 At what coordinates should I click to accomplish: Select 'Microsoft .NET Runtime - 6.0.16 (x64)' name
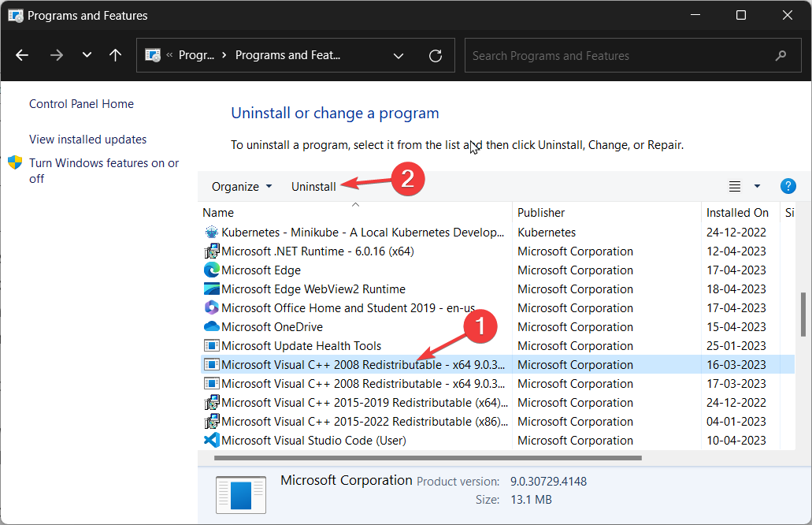(317, 251)
